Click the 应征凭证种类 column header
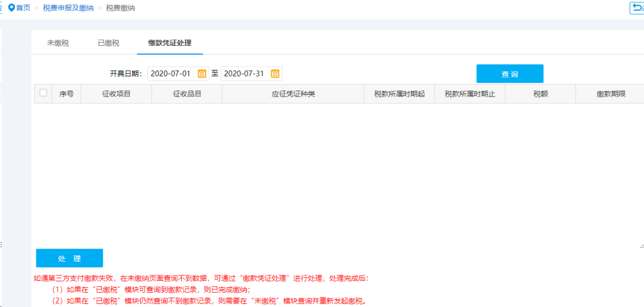The height and width of the screenshot is (307, 644). (x=293, y=94)
